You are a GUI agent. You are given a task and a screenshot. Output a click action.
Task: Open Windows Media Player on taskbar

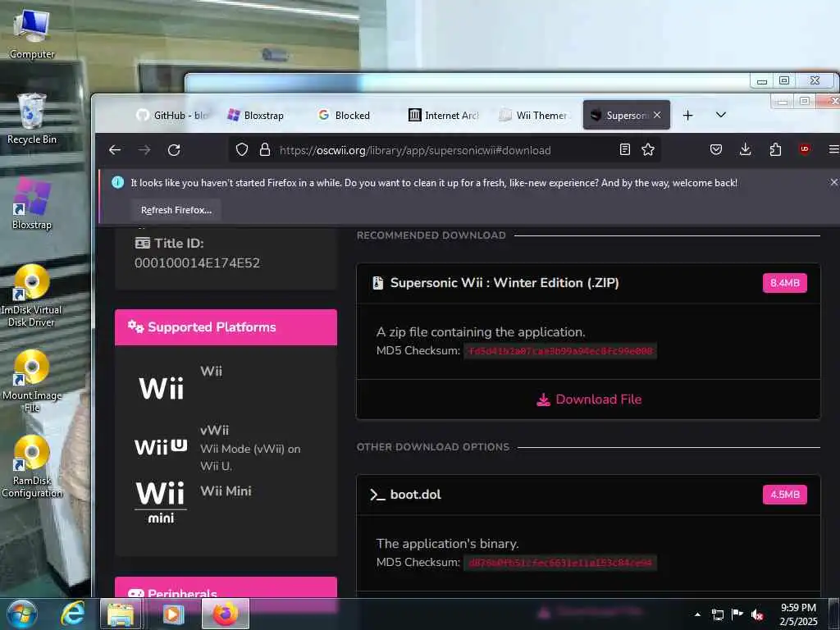pyautogui.click(x=172, y=614)
